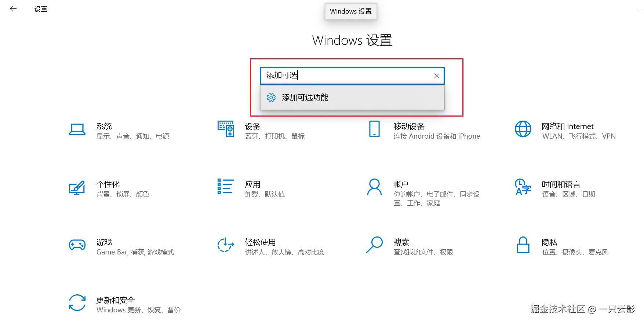
Task: Open the 个性化 paintbrush icon
Action: (77, 188)
